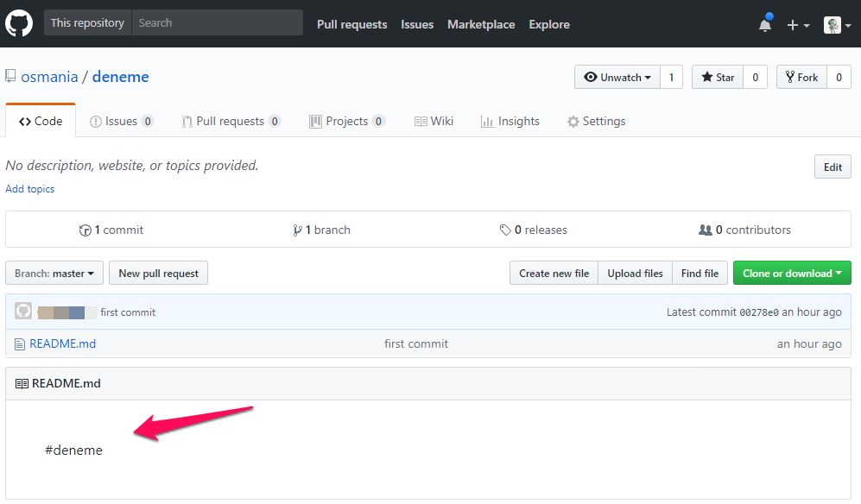Click the repository book icon beside osmania
This screenshot has width=861, height=504.
10,76
